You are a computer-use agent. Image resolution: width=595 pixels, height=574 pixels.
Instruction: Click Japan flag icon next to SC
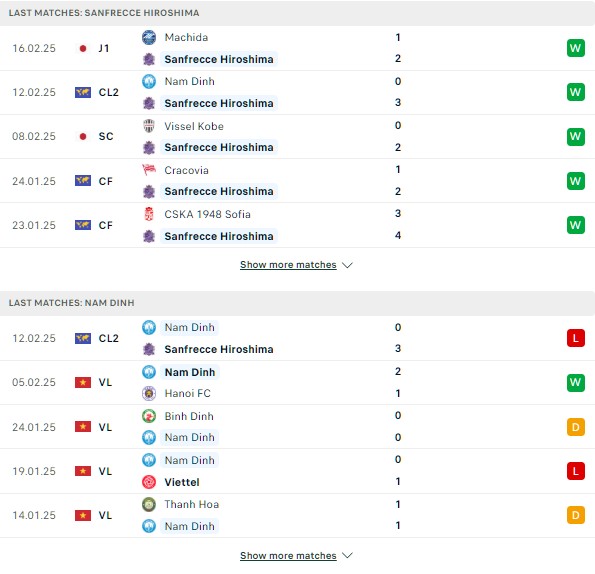pyautogui.click(x=83, y=136)
